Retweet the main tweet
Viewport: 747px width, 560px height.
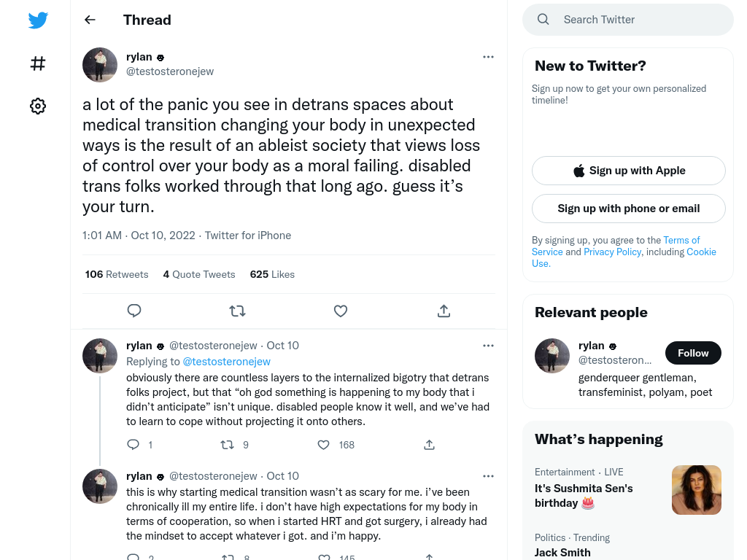(237, 311)
